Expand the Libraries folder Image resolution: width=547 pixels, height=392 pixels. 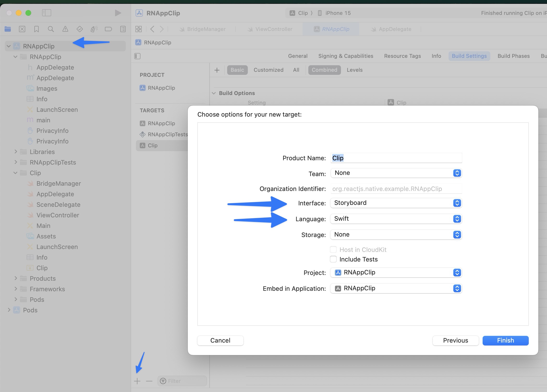15,152
